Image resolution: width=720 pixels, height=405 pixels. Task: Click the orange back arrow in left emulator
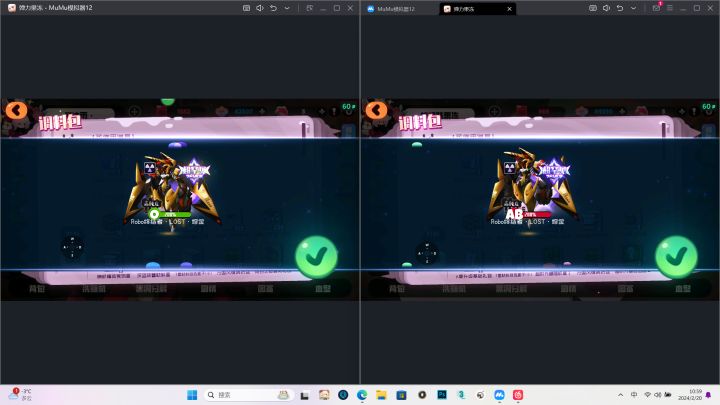click(x=17, y=110)
